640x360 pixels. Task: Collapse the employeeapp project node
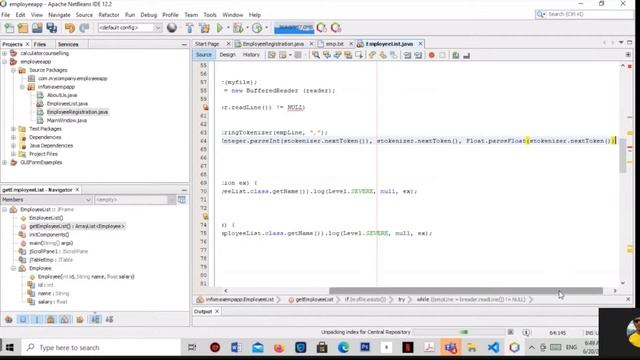tap(4, 62)
